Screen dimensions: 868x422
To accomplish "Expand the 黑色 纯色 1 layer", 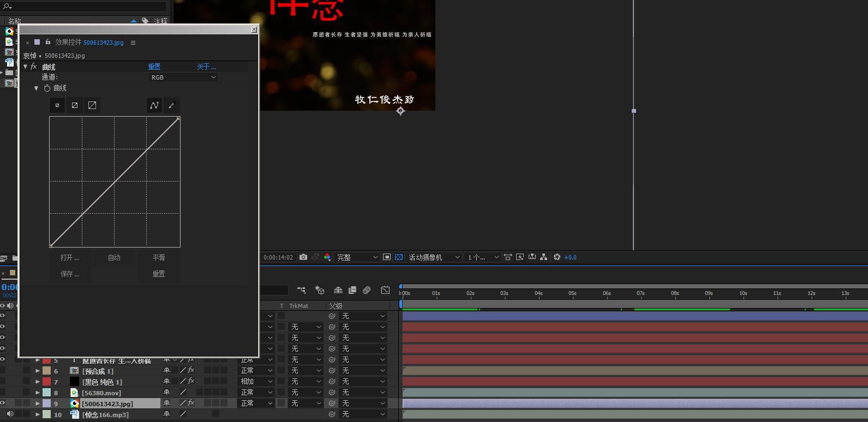I will coord(38,382).
